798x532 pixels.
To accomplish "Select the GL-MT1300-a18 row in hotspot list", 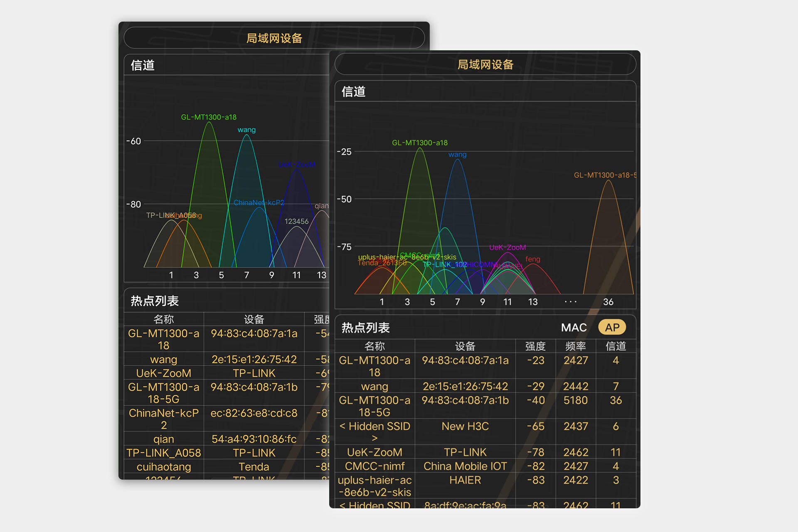I will pos(374,366).
